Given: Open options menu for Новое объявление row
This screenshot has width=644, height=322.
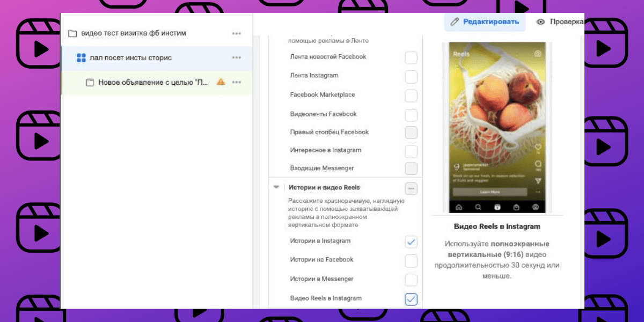Looking at the screenshot, I should 237,82.
